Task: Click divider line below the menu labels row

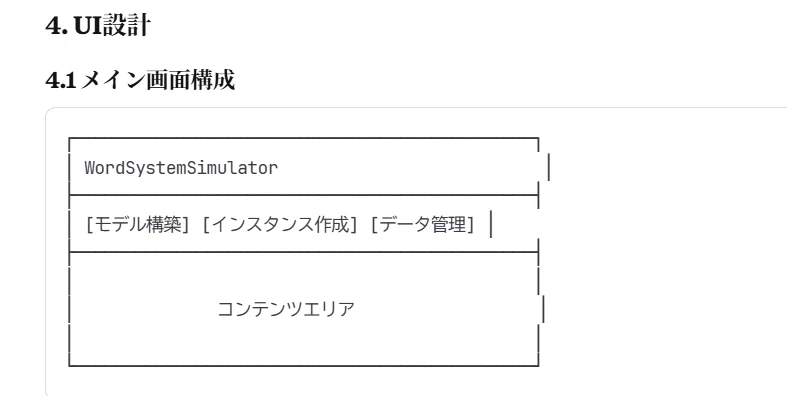Action: pos(304,252)
